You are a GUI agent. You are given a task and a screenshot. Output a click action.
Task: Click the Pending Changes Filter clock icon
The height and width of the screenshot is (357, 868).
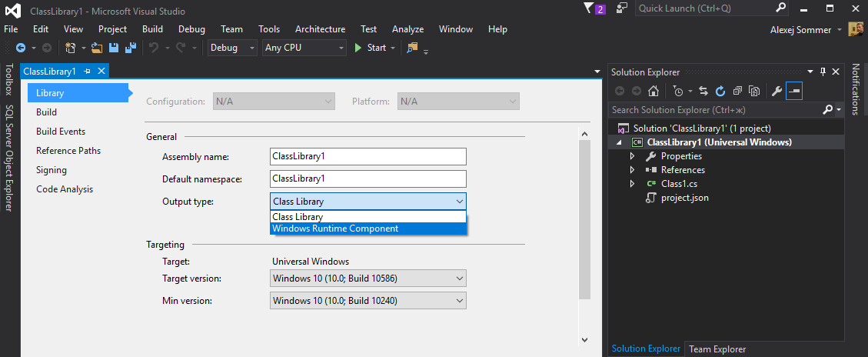678,91
